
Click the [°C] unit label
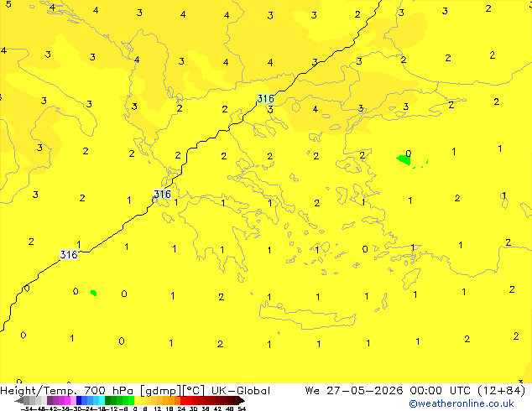pyautogui.click(x=194, y=391)
